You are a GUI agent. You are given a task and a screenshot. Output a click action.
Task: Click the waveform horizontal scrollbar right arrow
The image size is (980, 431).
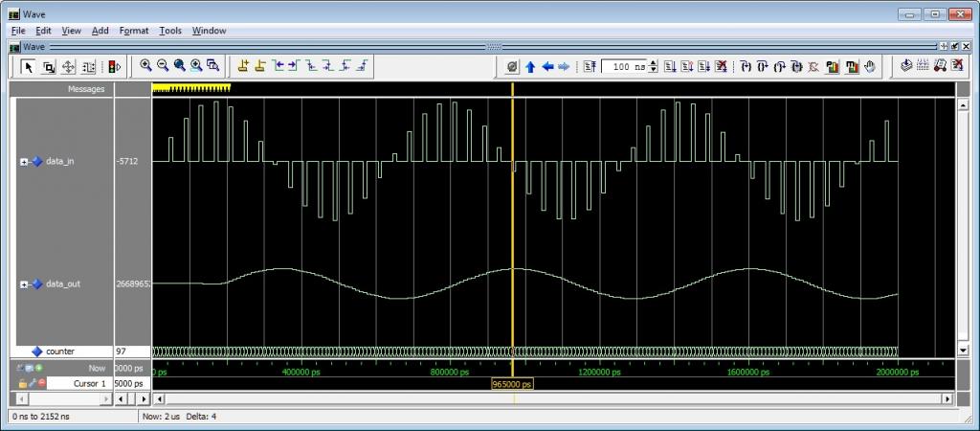click(947, 397)
